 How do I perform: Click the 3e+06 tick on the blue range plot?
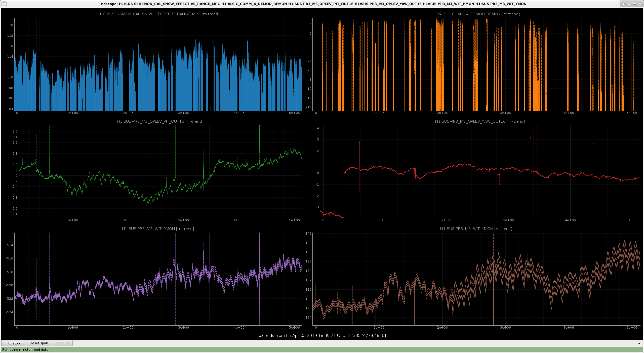[x=183, y=113]
